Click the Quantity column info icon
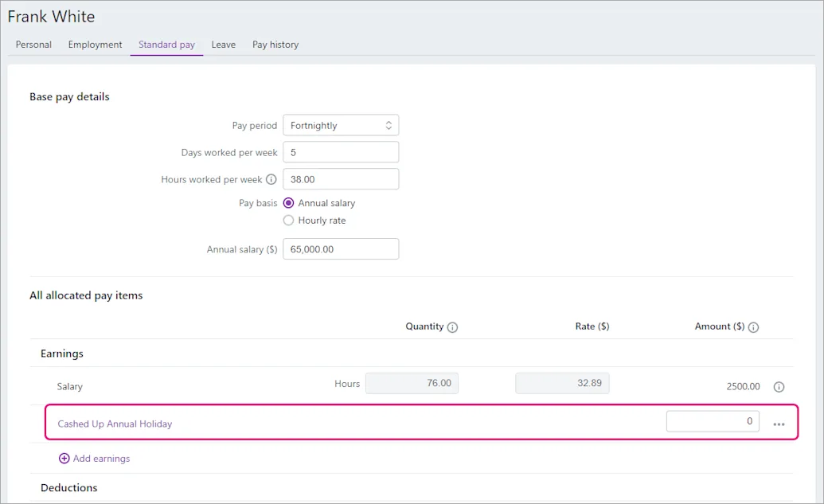Screen dimensions: 824x504 [452, 327]
